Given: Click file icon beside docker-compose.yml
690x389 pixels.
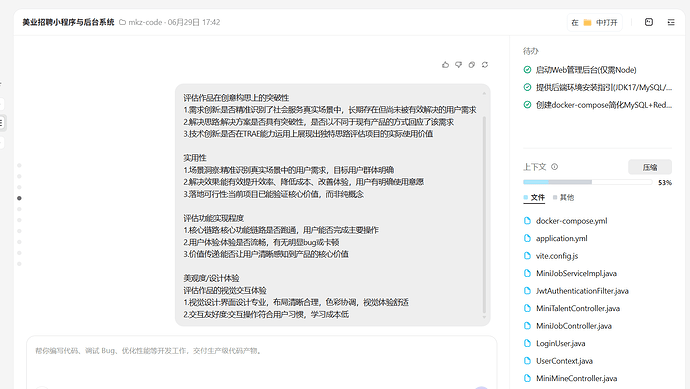Looking at the screenshot, I should point(527,221).
